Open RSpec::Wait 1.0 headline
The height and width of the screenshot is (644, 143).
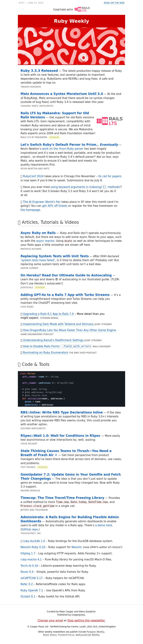(x=60, y=435)
